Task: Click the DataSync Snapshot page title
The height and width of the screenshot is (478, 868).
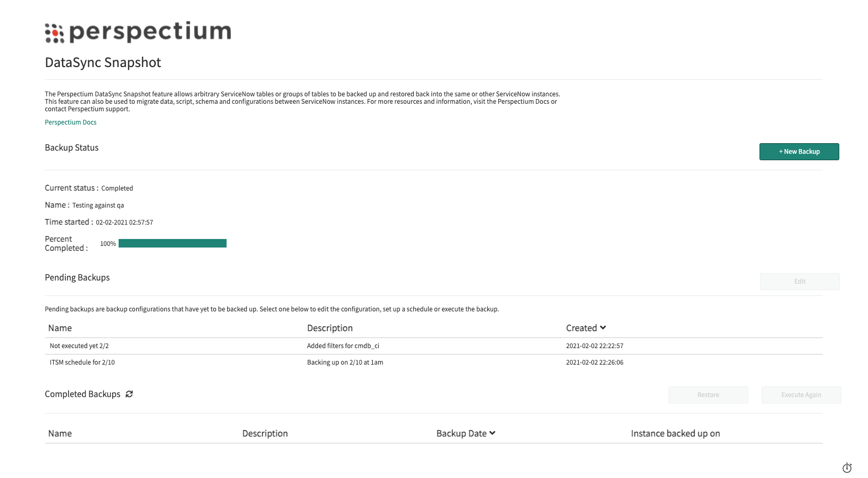Action: tap(103, 63)
